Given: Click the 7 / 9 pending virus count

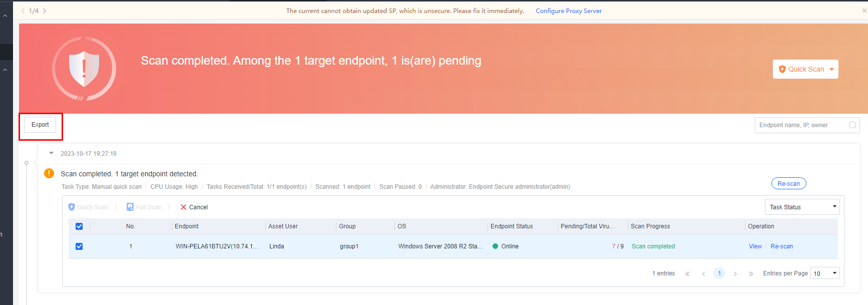Looking at the screenshot, I should [618, 246].
